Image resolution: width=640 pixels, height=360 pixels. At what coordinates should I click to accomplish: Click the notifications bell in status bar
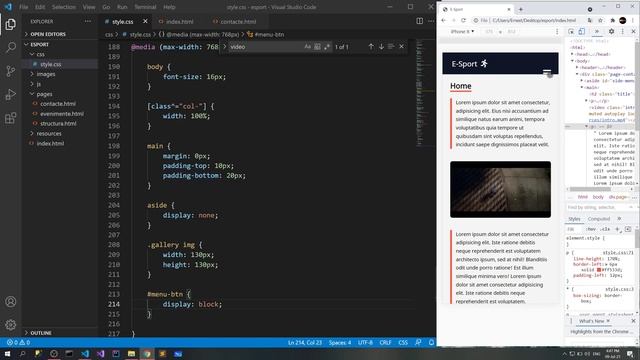(431, 342)
